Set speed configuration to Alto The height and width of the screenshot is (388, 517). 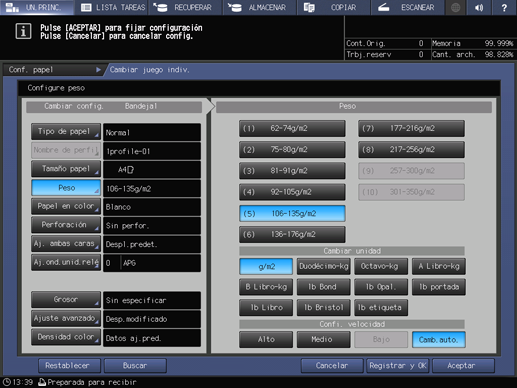click(266, 340)
